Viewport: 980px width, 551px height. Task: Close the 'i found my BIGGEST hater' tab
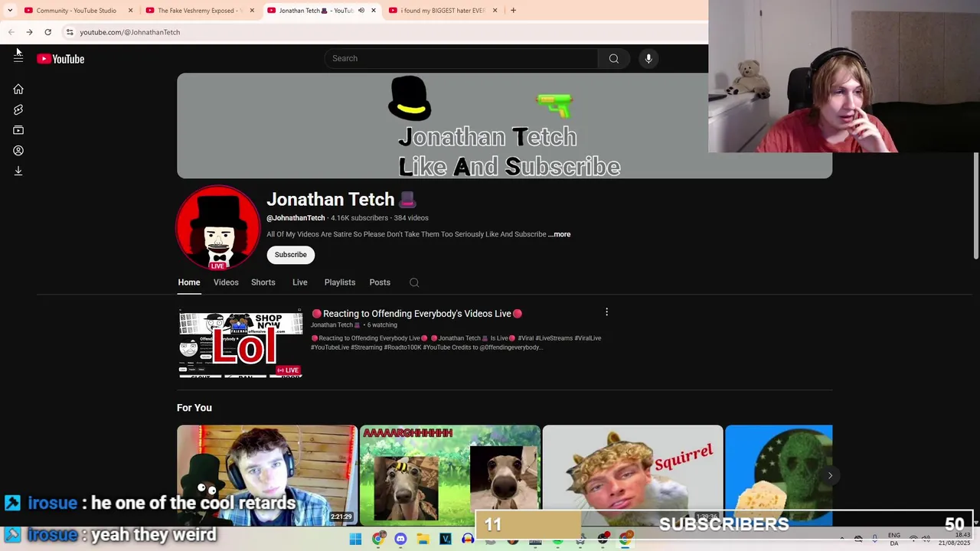(x=495, y=11)
